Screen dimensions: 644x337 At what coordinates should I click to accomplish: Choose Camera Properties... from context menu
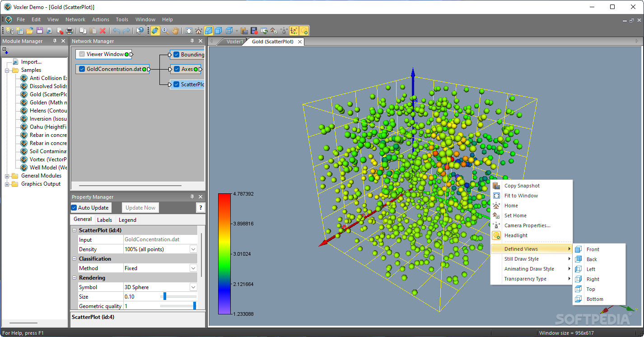532,225
